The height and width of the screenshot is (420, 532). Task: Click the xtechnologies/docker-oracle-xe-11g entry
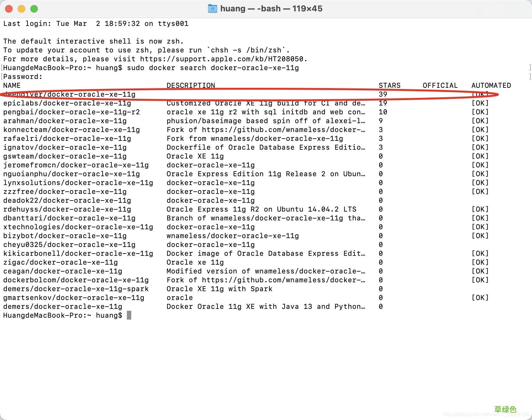point(78,227)
